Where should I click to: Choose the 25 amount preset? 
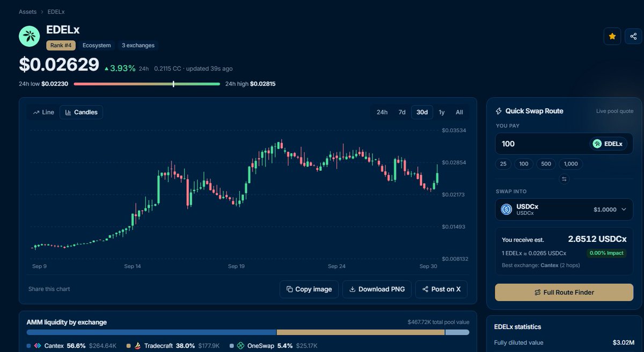[x=503, y=164]
